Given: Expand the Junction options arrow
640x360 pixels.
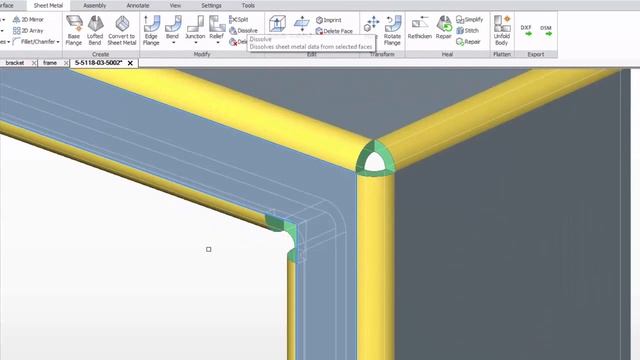Looking at the screenshot, I should [x=196, y=42].
